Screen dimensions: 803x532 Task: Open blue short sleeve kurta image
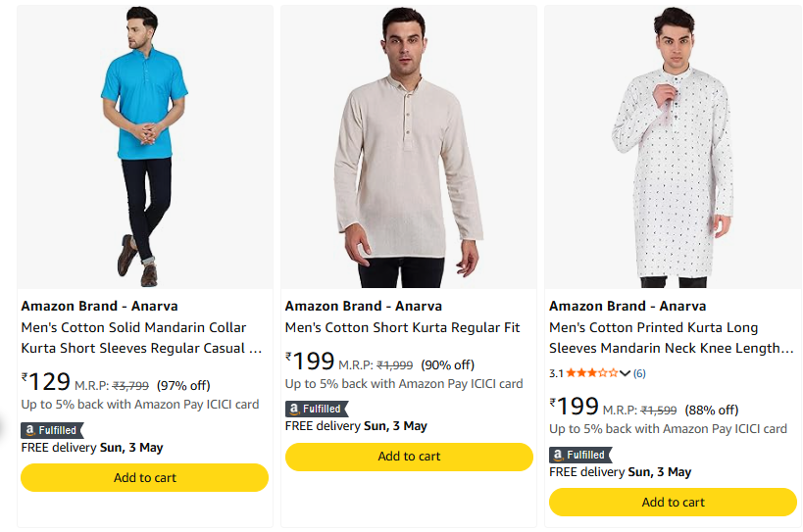tap(144, 145)
